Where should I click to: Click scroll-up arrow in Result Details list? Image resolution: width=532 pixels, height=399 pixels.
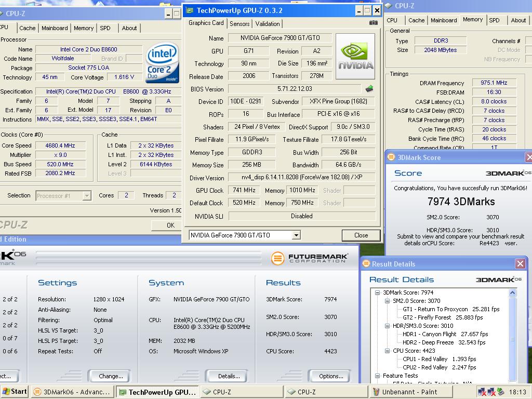513,292
